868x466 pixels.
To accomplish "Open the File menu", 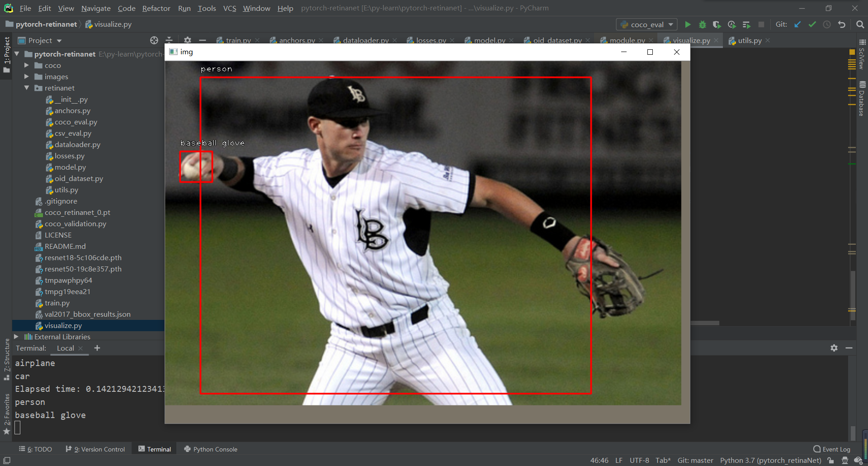I will 25,8.
